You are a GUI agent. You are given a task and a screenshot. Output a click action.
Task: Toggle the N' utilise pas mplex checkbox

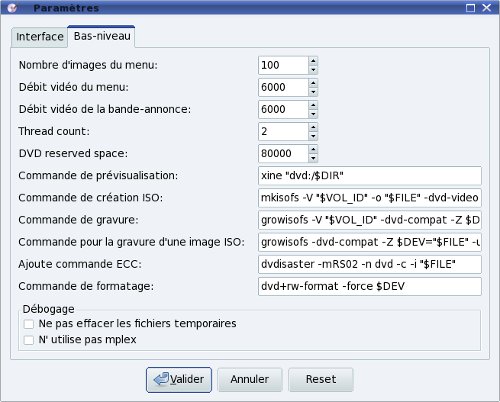coord(29,340)
